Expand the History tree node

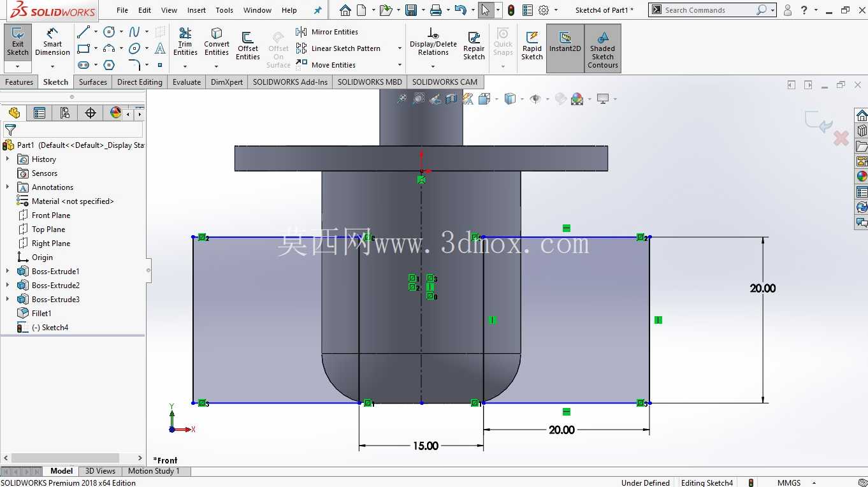pyautogui.click(x=8, y=159)
